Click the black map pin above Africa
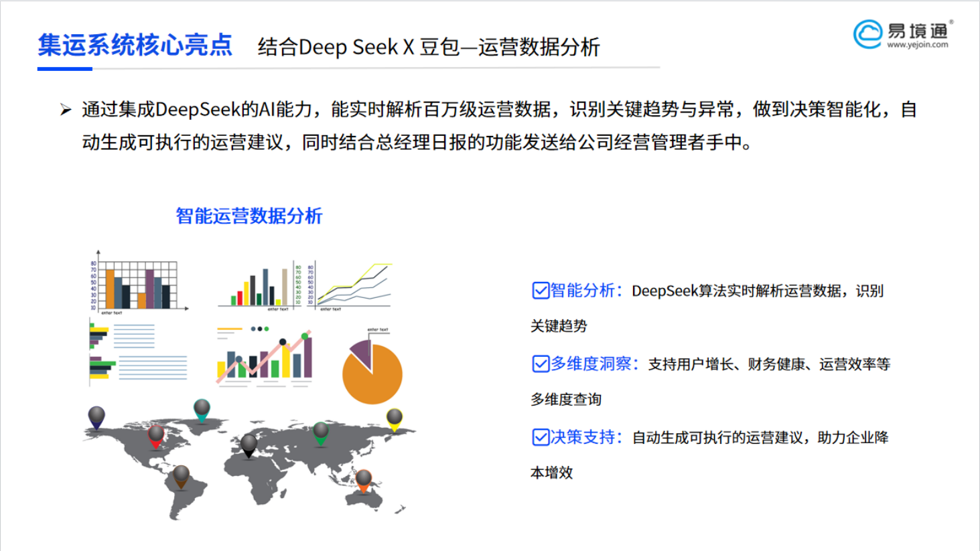980x551 pixels. [249, 444]
